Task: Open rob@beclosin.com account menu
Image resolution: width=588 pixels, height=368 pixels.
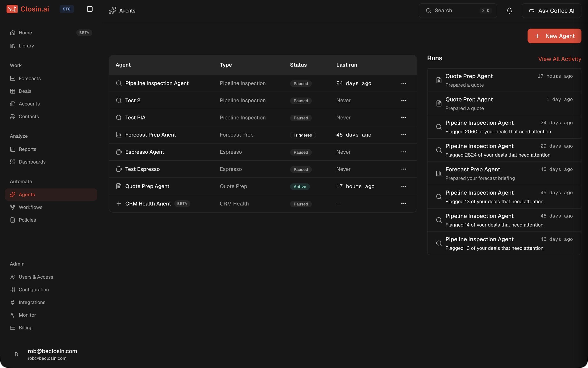Action: (51, 354)
